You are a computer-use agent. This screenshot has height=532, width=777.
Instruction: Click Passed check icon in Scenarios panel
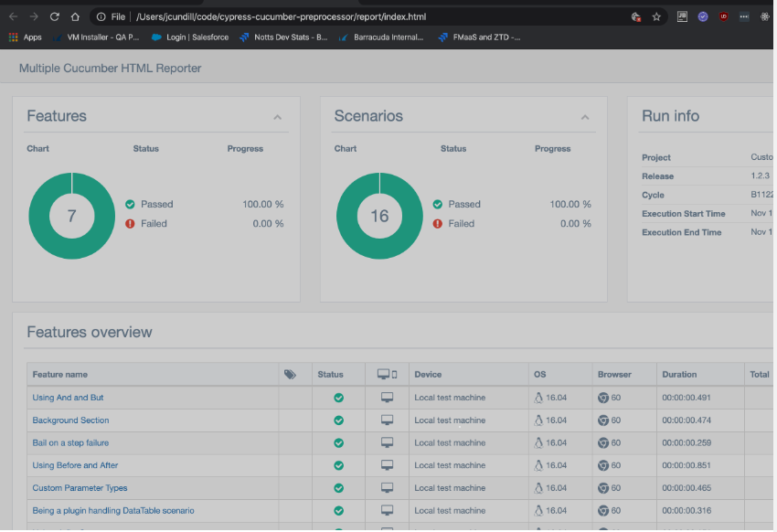[x=438, y=204]
